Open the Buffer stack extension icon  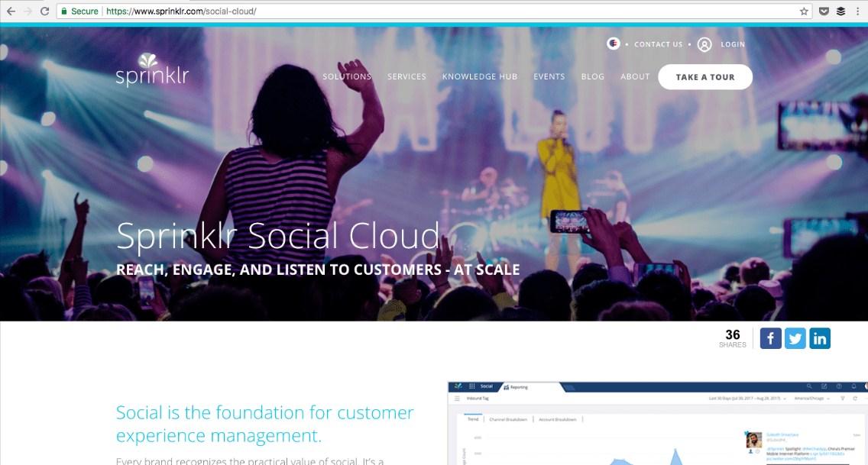(x=840, y=11)
